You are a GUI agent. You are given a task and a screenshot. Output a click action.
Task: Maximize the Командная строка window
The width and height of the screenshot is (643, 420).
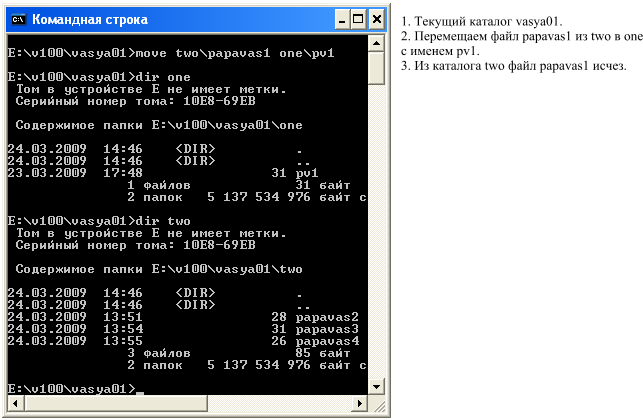point(358,19)
